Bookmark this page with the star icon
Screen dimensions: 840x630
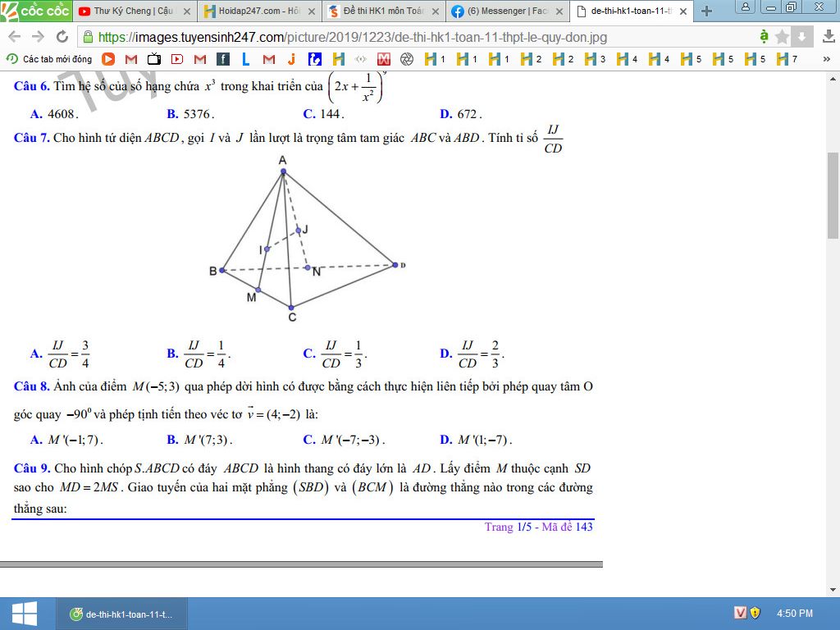[x=782, y=37]
